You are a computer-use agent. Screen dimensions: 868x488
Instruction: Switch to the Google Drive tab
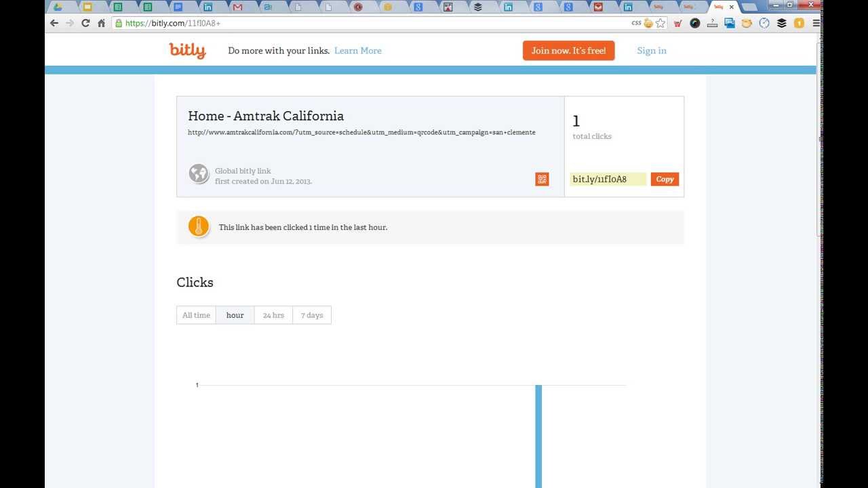(x=58, y=7)
